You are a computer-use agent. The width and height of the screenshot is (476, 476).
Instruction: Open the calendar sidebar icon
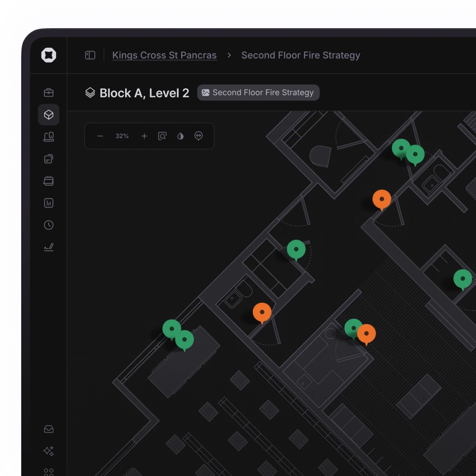(x=48, y=181)
